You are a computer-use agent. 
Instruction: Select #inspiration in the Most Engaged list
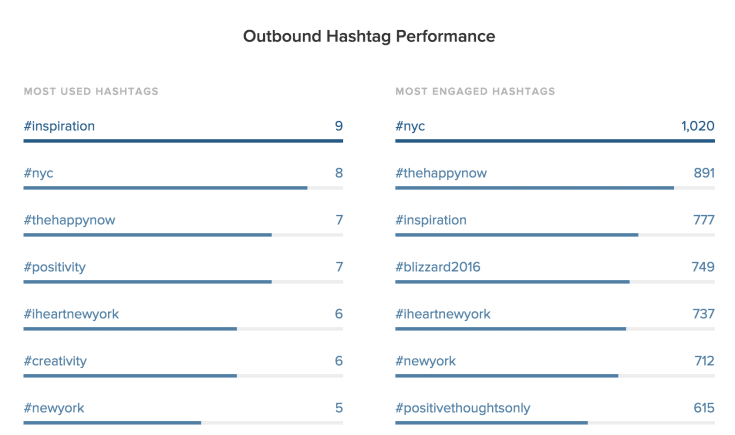click(431, 220)
